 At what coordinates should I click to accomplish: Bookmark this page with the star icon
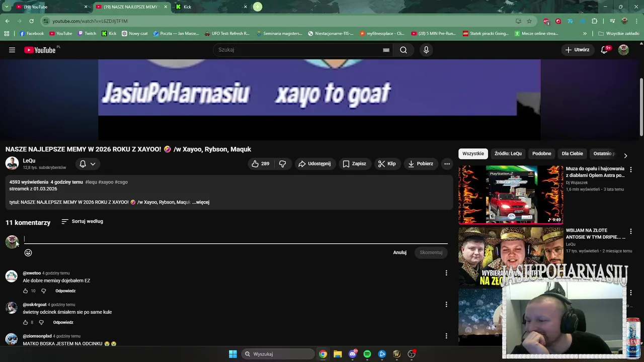tap(529, 21)
